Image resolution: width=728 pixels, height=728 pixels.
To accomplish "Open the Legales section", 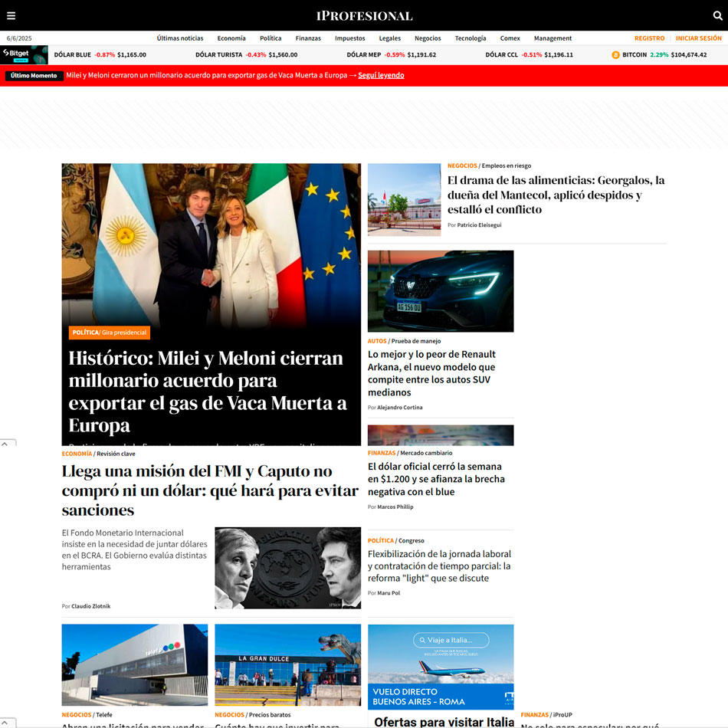I will [x=390, y=38].
